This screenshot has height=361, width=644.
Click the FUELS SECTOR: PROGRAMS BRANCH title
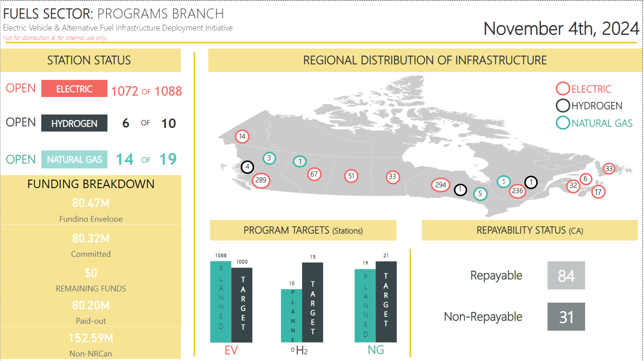click(114, 14)
